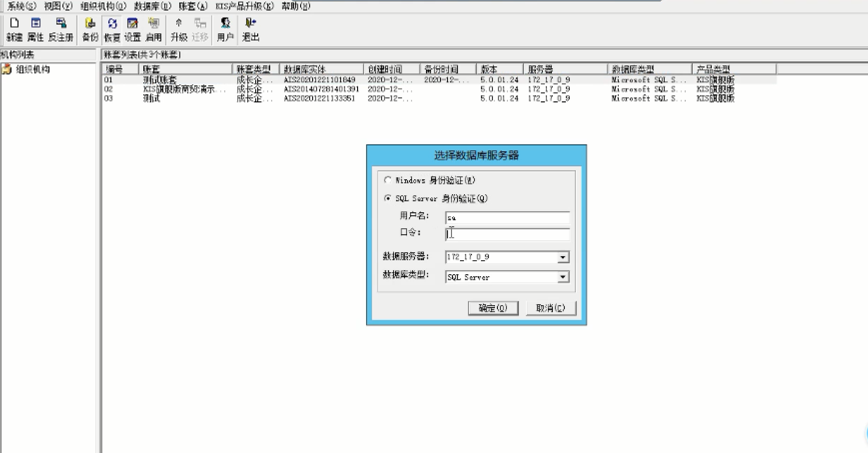The height and width of the screenshot is (453, 868).
Task: Click the 退出 (Exit) toolbar icon
Action: point(251,29)
